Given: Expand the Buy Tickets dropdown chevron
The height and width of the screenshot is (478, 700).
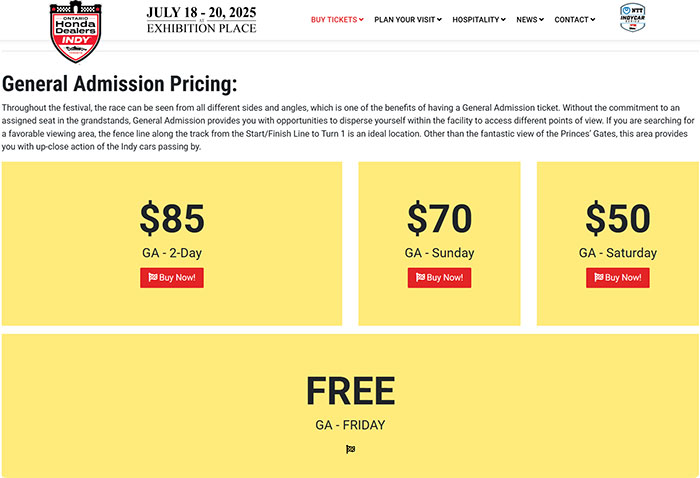Looking at the screenshot, I should click(361, 20).
